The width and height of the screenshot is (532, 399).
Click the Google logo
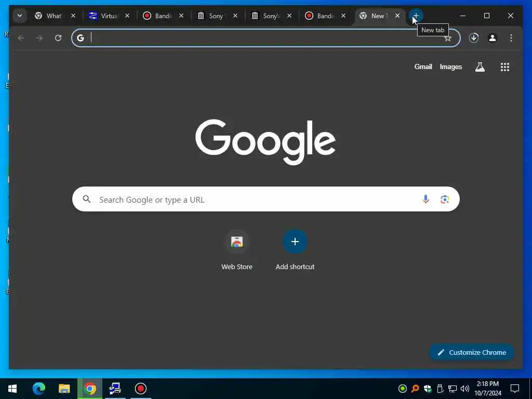tap(265, 142)
